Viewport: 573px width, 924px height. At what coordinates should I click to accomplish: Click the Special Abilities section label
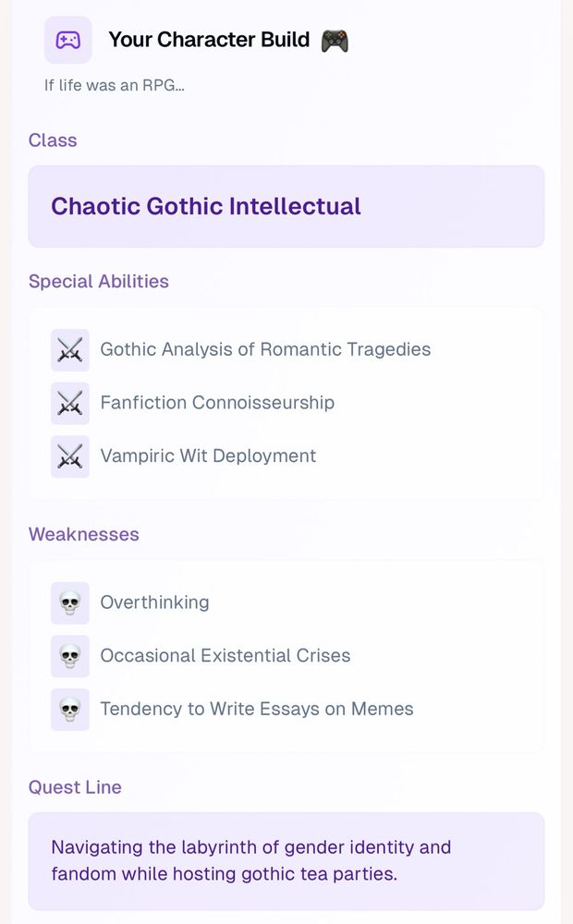[99, 281]
